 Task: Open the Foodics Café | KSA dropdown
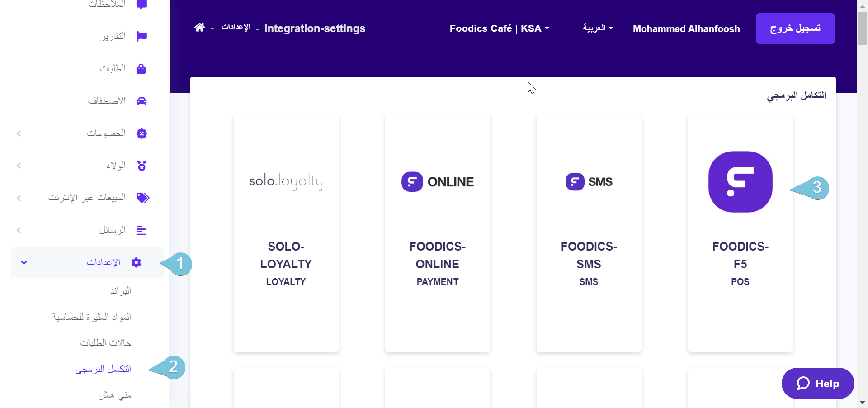(499, 28)
